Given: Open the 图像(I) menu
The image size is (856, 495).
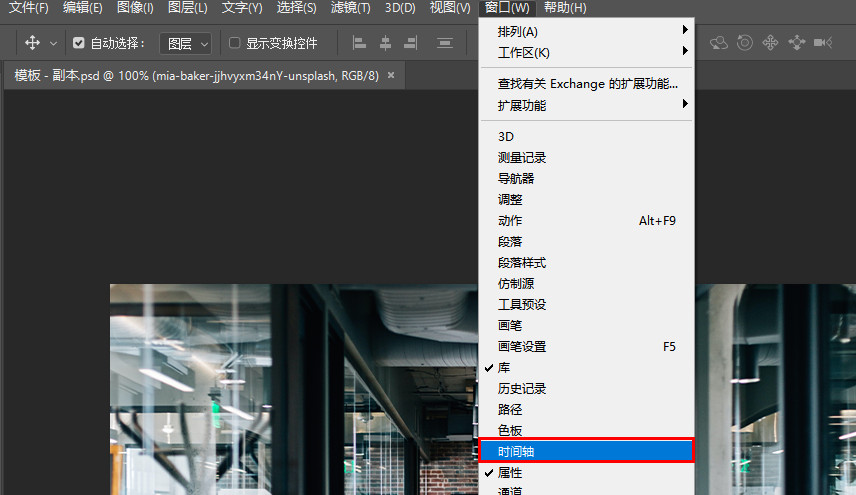Looking at the screenshot, I should pyautogui.click(x=135, y=8).
